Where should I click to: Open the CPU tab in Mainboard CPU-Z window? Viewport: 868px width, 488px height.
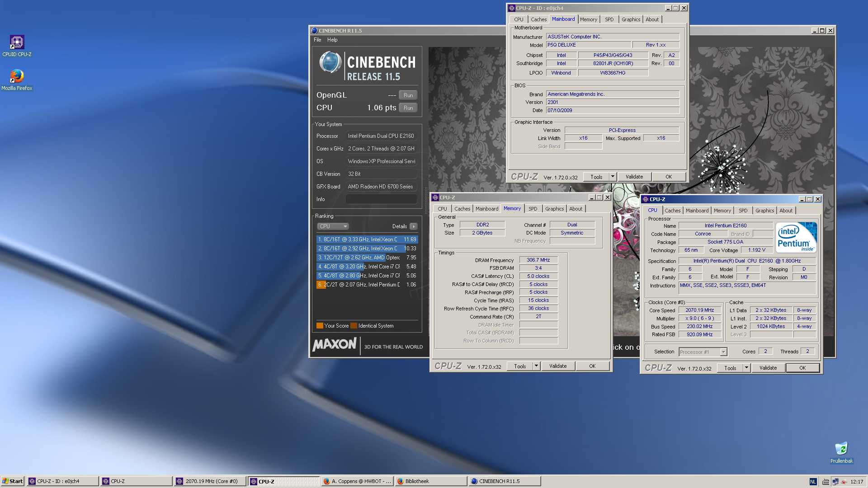[519, 19]
